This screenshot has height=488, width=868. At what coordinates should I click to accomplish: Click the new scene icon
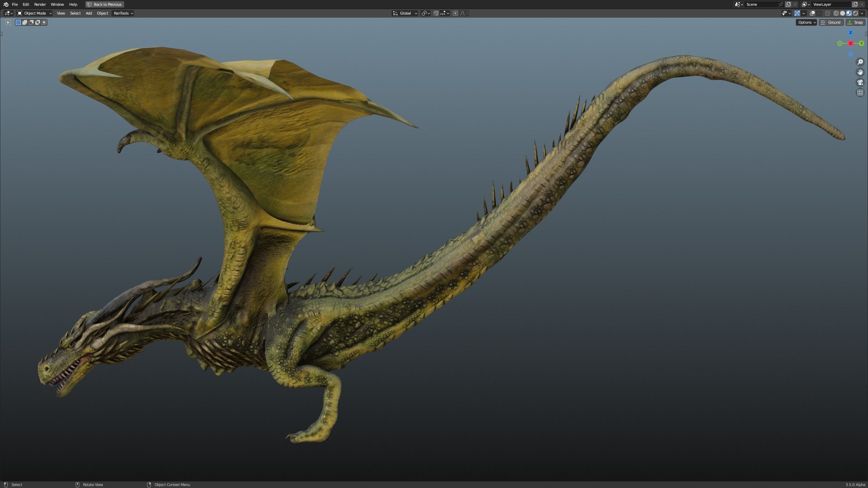coord(788,4)
